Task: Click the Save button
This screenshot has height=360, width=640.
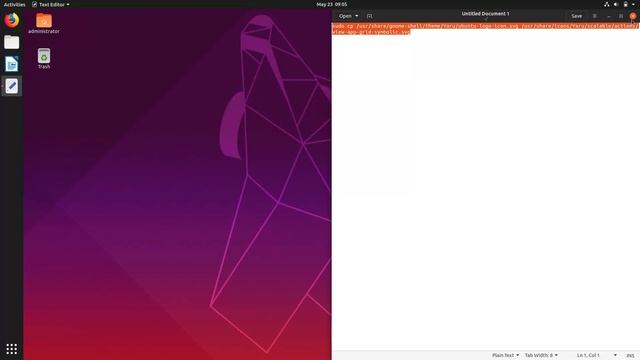Action: coord(576,16)
